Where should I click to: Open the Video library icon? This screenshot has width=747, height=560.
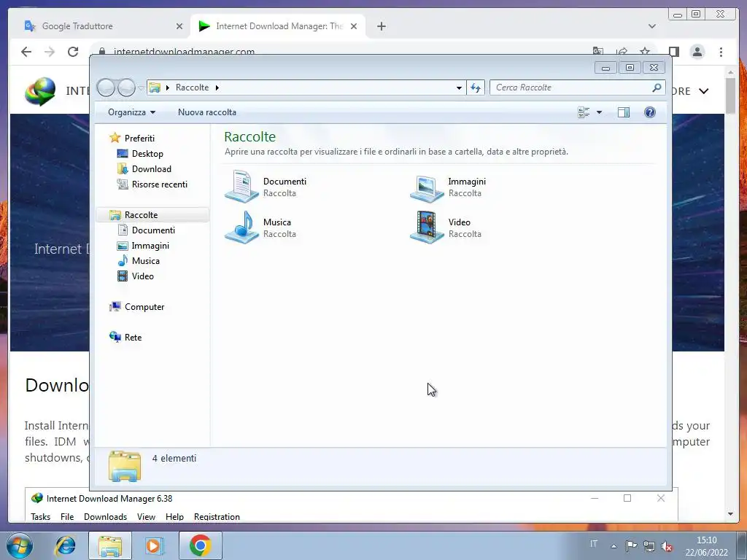click(x=427, y=227)
